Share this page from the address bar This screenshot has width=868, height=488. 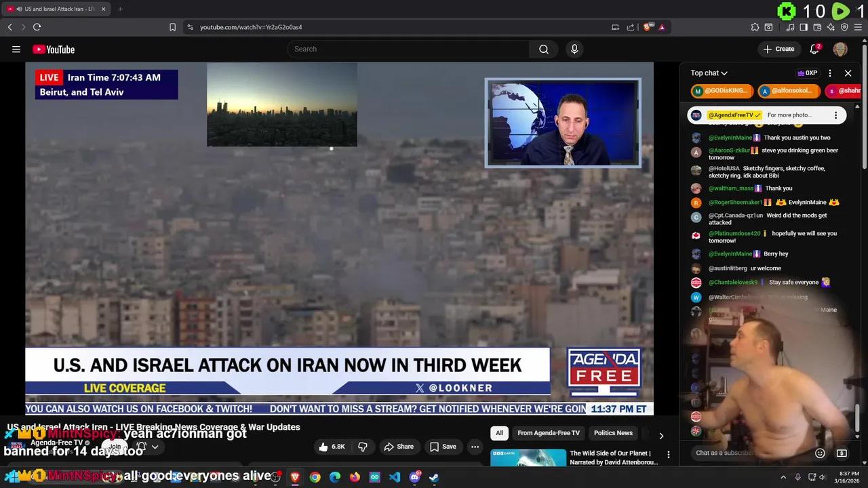pos(631,27)
